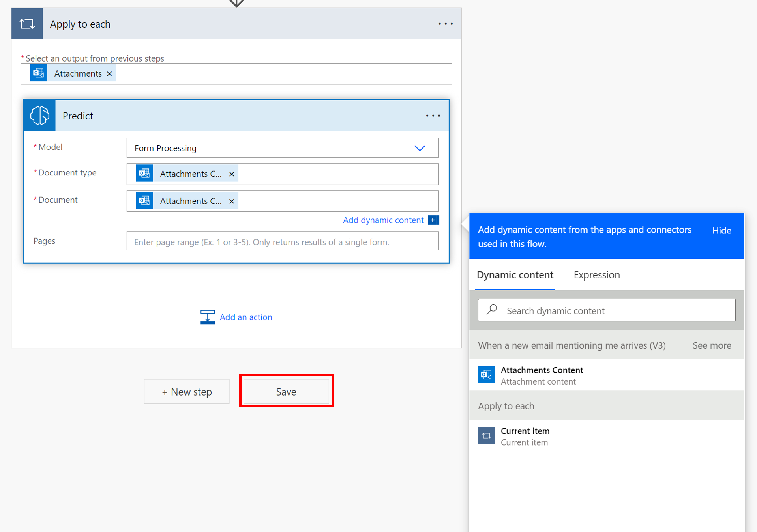This screenshot has height=532, width=757.
Task: Click the Add an action insert icon
Action: (x=208, y=317)
